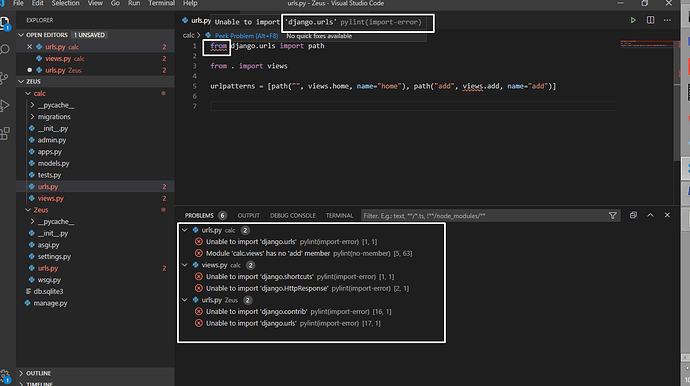Open the Extensions view in activity bar

point(5,133)
